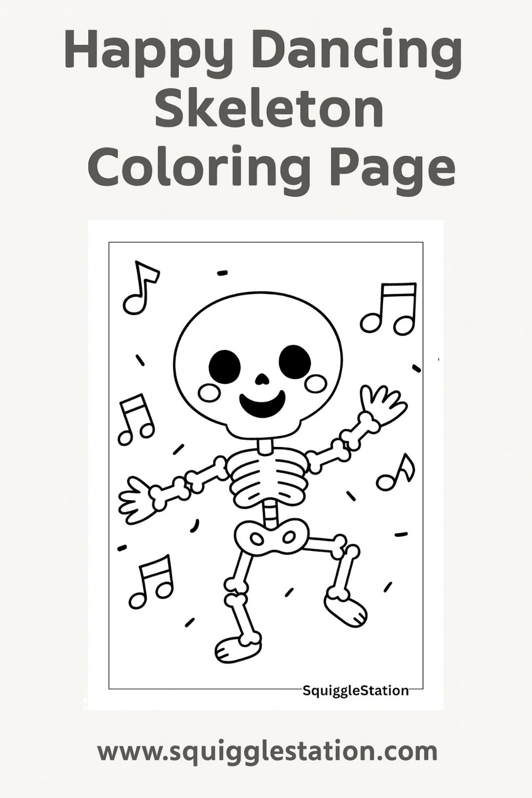This screenshot has height=798, width=532.
Task: Click the small eighth note near raised arm
Action: point(396,472)
